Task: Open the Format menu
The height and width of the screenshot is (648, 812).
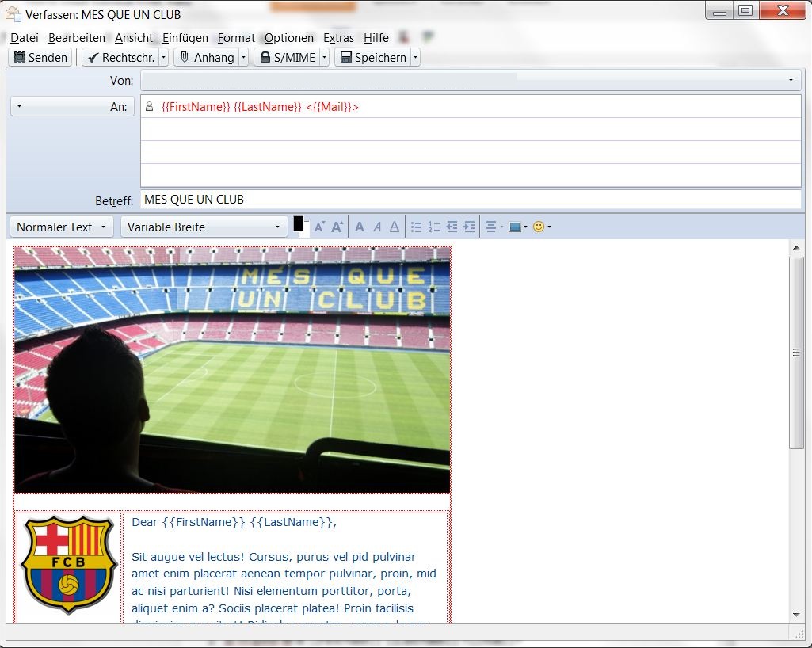Action: pos(236,38)
